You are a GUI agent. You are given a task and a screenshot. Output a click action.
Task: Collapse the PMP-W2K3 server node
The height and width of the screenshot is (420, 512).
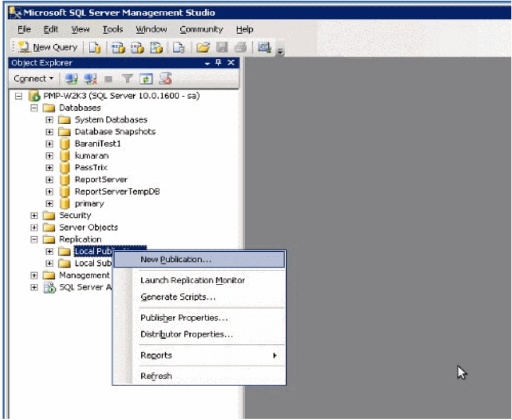[19, 96]
